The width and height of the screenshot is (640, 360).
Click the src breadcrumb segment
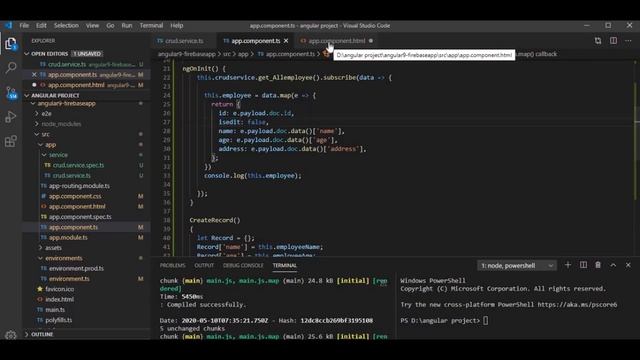[x=227, y=54]
